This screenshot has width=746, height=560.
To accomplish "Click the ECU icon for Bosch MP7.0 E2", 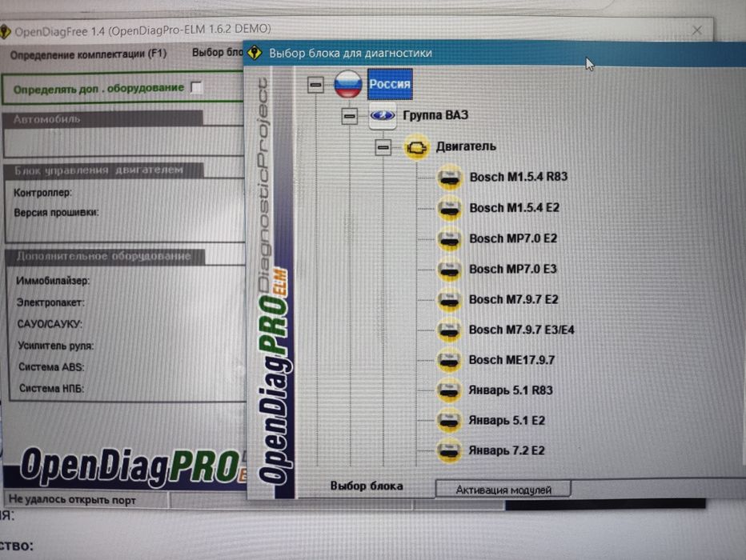I will click(449, 238).
